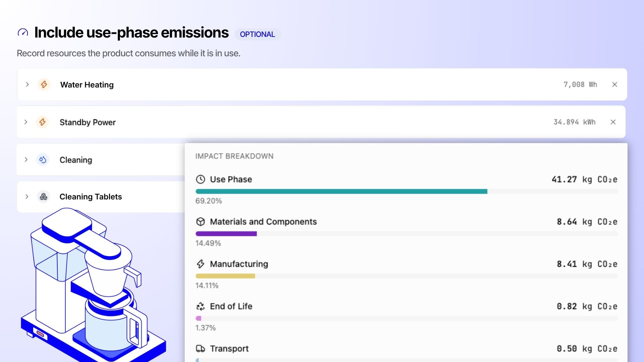Click the Cleaning water droplet icon

tap(43, 160)
